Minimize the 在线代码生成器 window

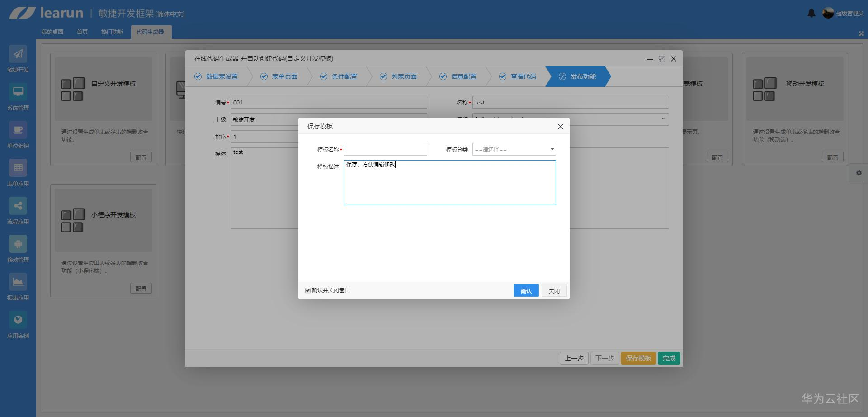pos(650,59)
